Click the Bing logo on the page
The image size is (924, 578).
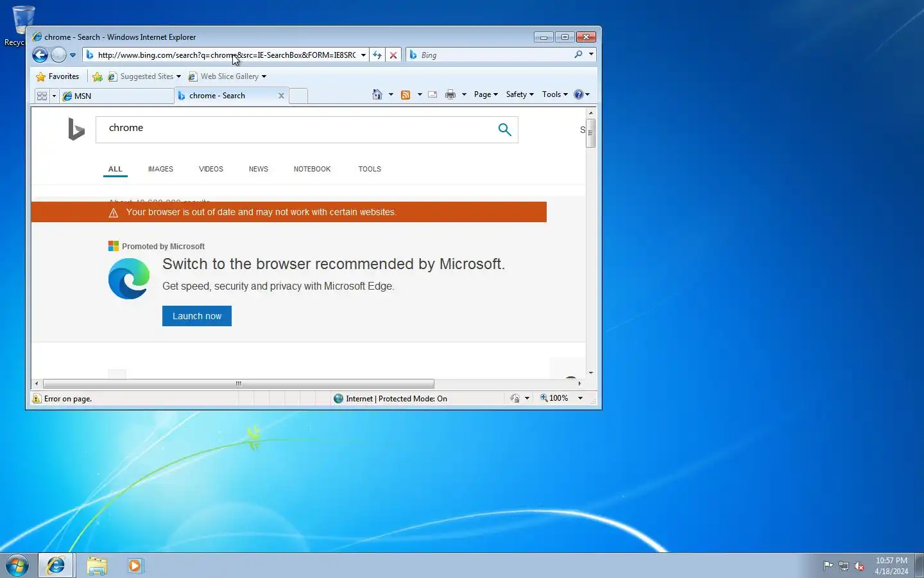76,129
